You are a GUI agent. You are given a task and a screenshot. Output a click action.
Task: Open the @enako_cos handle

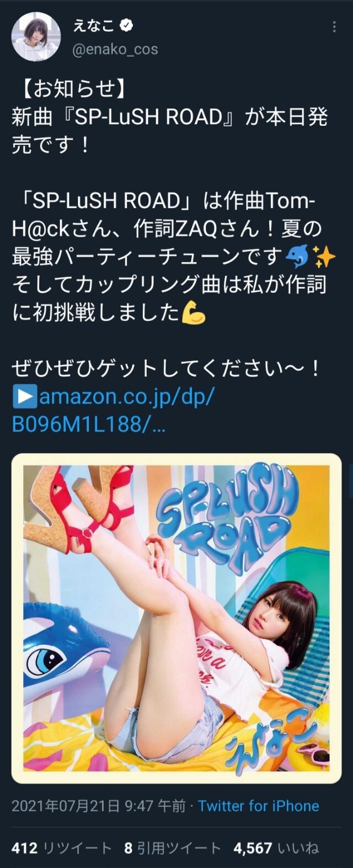point(115,49)
